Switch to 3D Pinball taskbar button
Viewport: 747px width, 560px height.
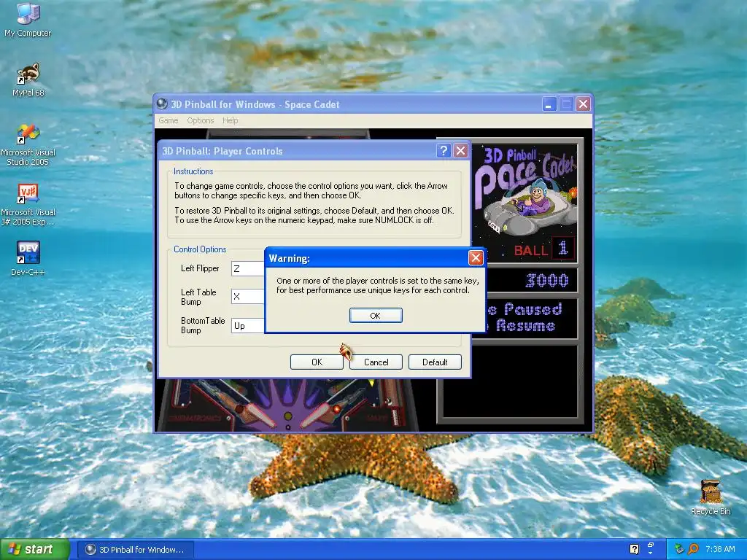click(x=136, y=550)
